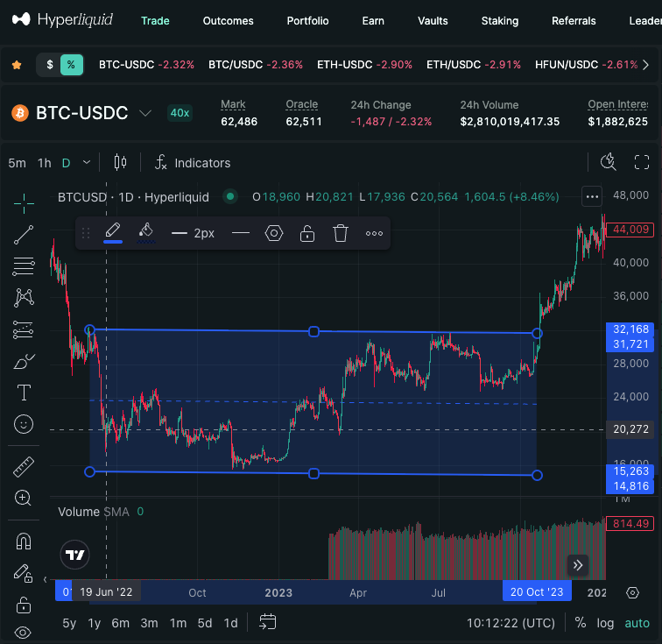
Task: Select the Text annotation tool
Action: tap(24, 393)
